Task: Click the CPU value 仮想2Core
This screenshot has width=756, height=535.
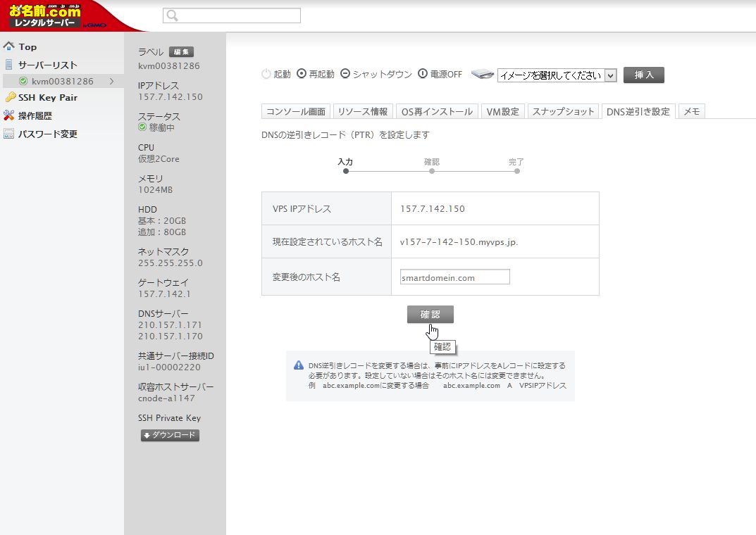Action: [x=159, y=159]
